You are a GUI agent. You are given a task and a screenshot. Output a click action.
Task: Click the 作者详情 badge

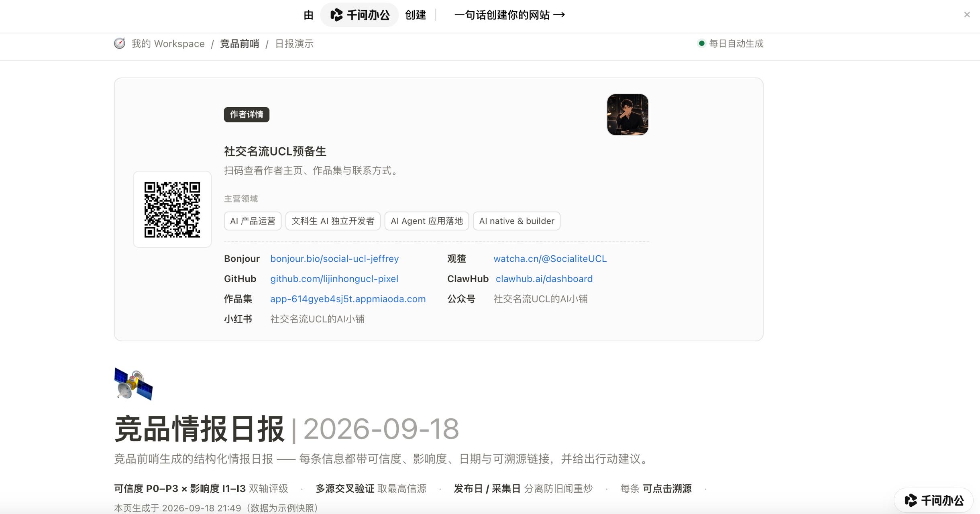pos(247,114)
